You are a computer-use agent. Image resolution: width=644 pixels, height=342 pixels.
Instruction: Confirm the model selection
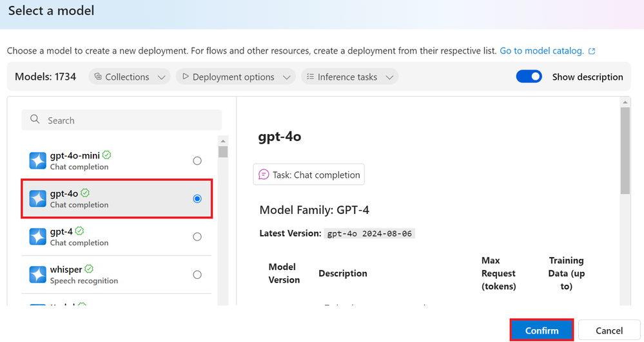click(x=542, y=330)
